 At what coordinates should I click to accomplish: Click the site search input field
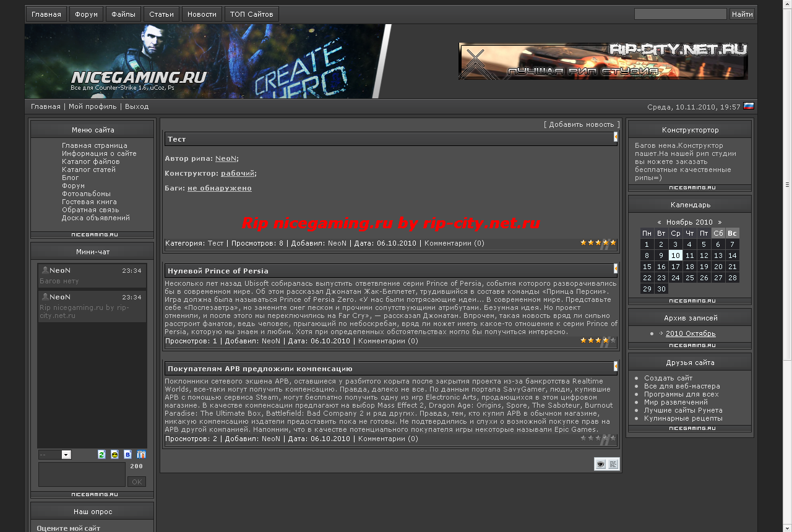[x=680, y=14]
